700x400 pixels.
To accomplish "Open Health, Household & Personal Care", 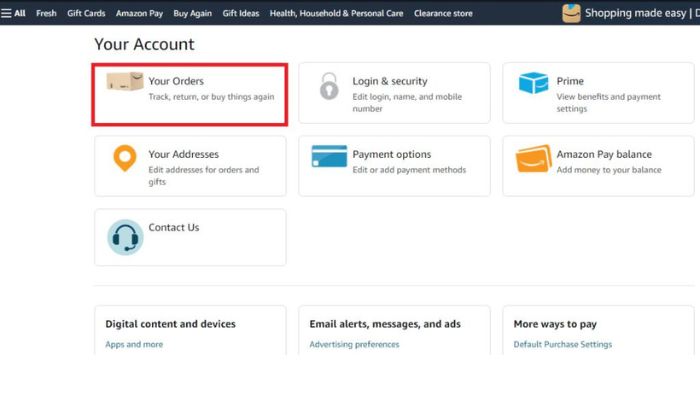I will (x=336, y=13).
